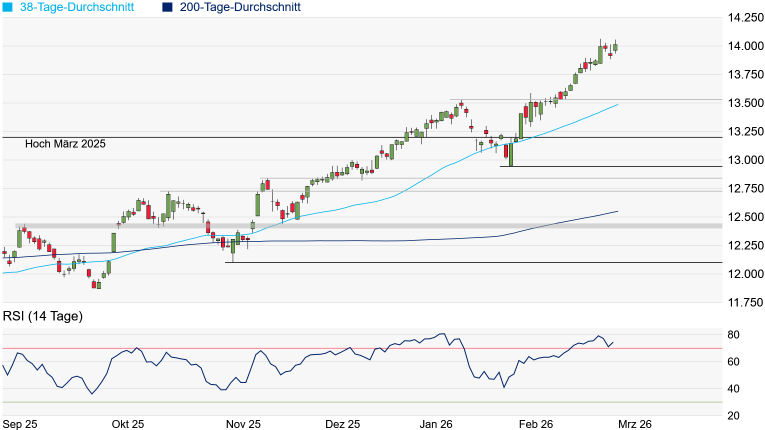Select the 38-Tage-Durchschnitt legend label
Image resolution: width=765 pixels, height=430 pixels.
pyautogui.click(x=81, y=7)
